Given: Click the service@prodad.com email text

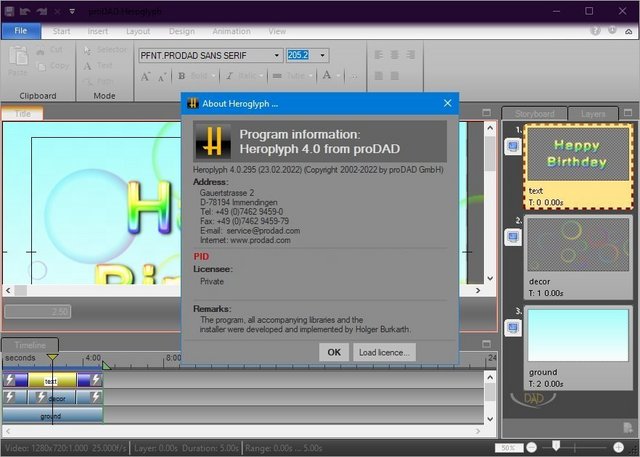Looking at the screenshot, I should (x=263, y=231).
